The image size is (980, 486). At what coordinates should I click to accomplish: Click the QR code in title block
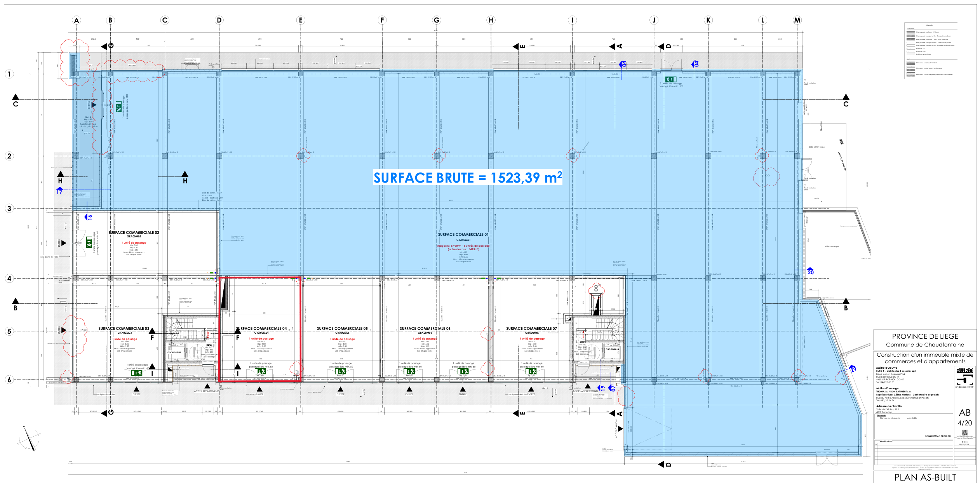pyautogui.click(x=964, y=432)
